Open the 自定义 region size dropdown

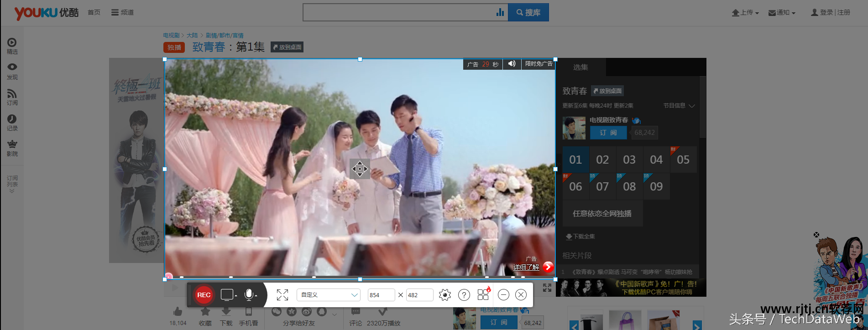329,295
